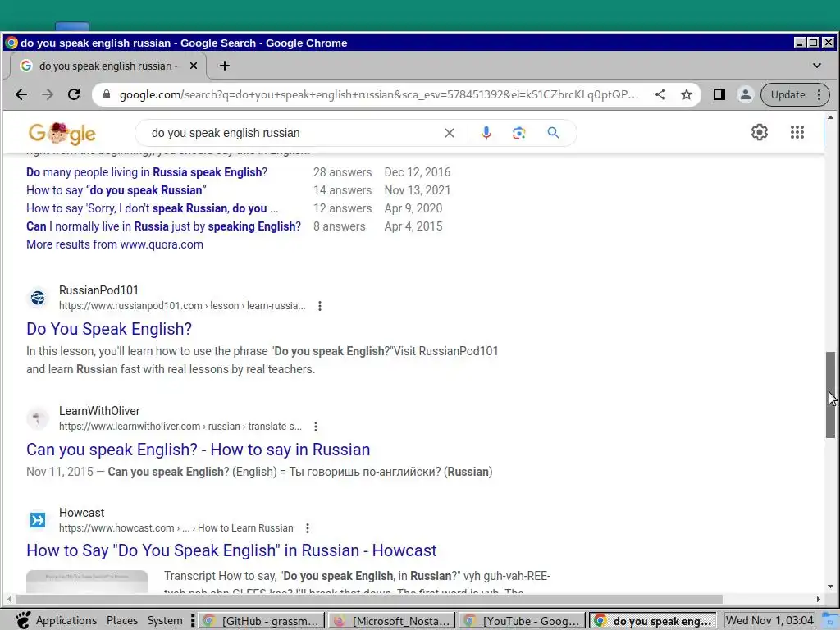Search by image with the Lens icon

click(518, 133)
